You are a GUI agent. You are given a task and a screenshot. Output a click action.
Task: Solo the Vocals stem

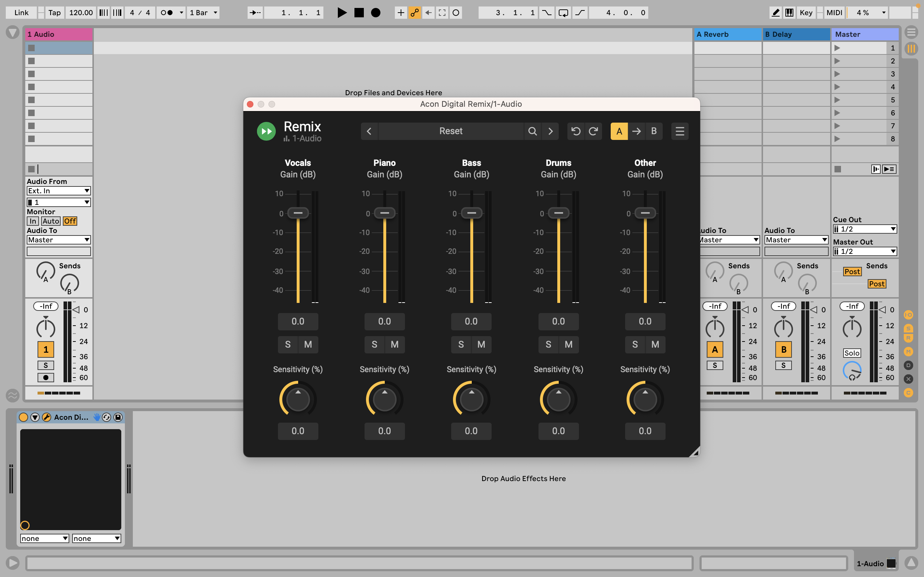(288, 344)
